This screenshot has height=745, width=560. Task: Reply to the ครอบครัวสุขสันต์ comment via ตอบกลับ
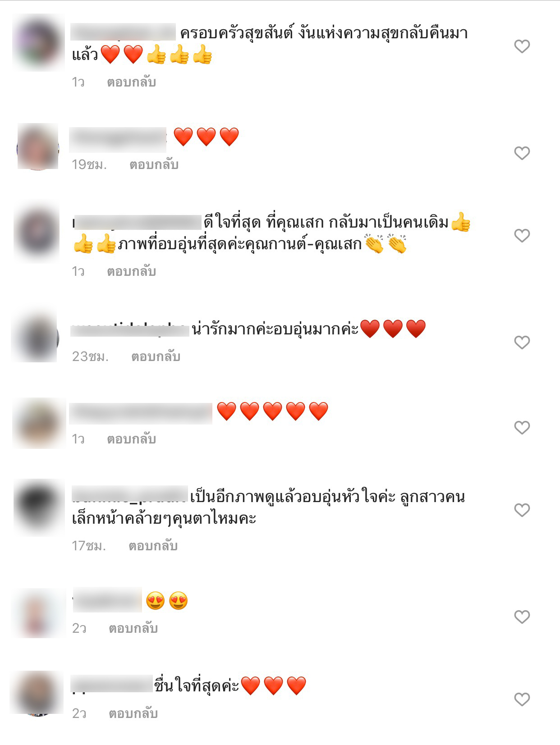[131, 82]
